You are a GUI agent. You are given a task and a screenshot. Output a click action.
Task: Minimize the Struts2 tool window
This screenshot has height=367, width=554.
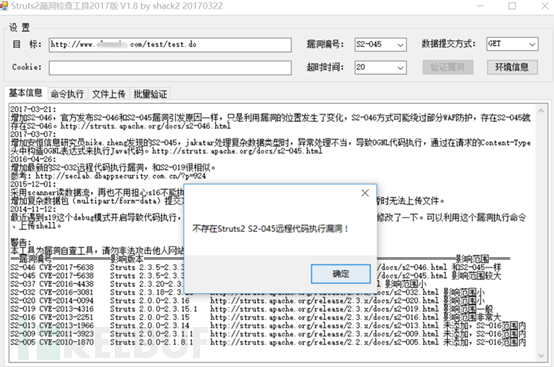click(x=480, y=6)
